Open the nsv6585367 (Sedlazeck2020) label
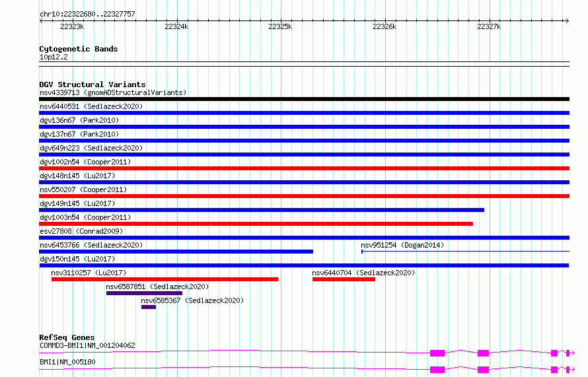Image resolution: width=588 pixels, height=377 pixels. coord(192,300)
